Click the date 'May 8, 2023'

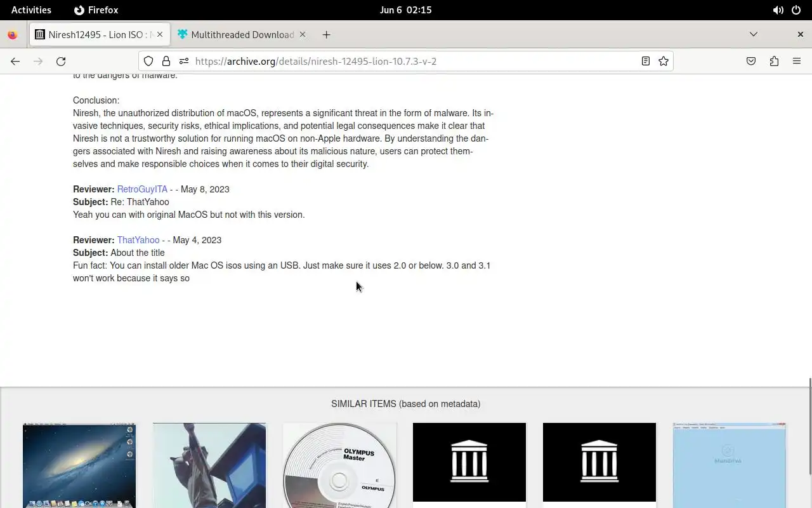[x=205, y=189]
